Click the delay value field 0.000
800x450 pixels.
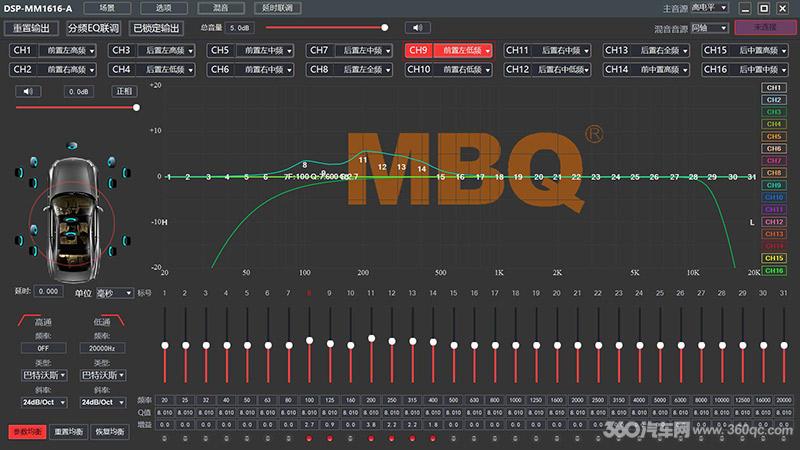coord(48,291)
